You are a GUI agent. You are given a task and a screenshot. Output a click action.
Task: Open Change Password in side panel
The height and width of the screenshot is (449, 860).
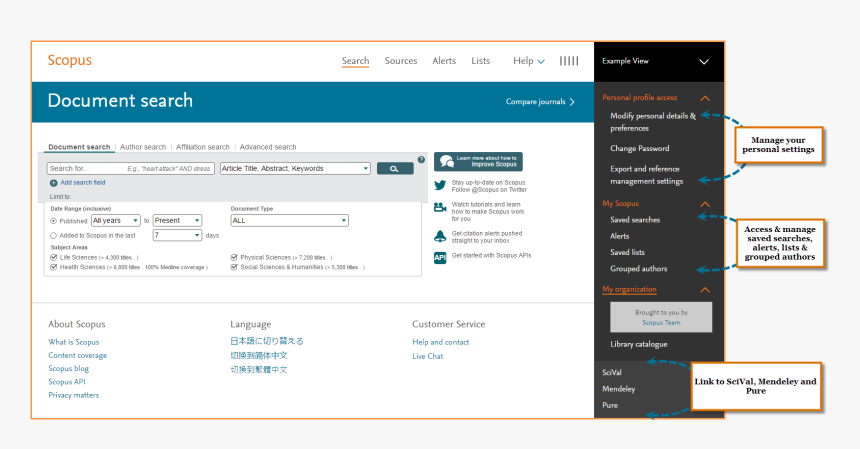point(640,149)
